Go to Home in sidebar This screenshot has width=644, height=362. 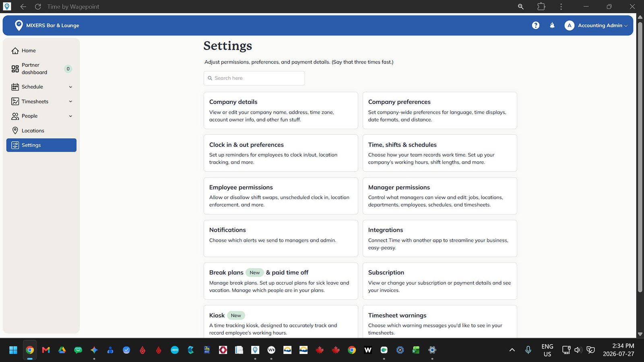(x=41, y=51)
